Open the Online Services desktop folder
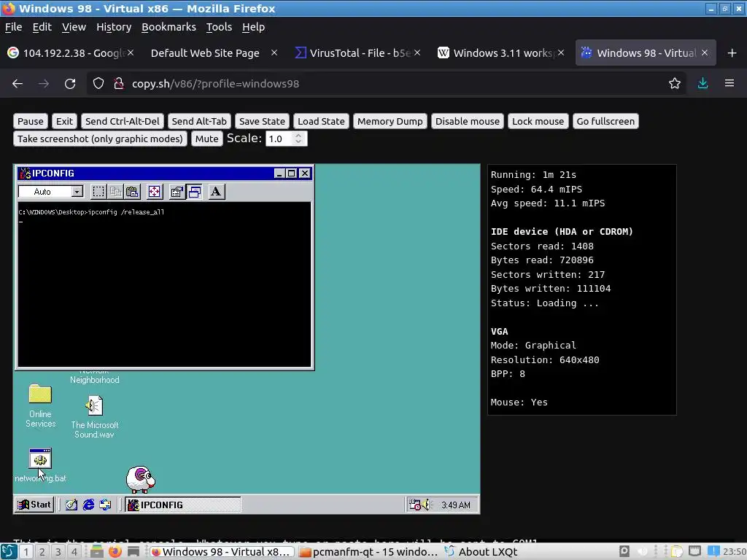 coord(41,405)
